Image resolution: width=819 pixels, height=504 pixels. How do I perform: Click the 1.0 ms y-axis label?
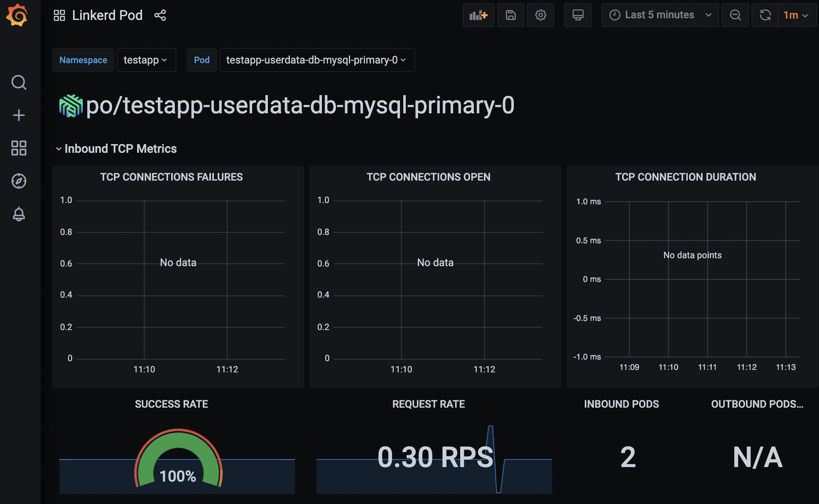point(589,201)
